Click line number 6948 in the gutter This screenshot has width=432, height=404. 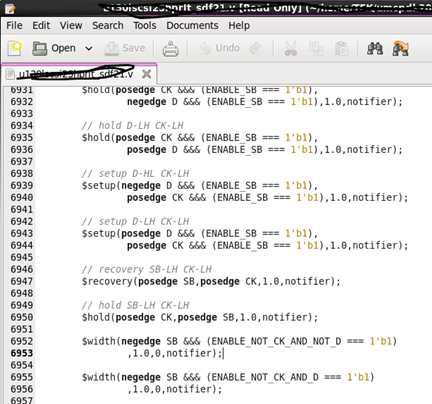click(22, 293)
